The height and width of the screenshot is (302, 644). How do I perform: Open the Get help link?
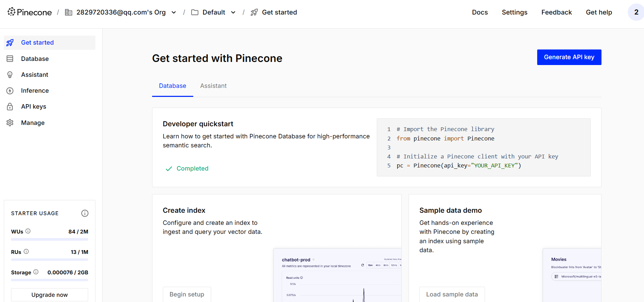[599, 12]
